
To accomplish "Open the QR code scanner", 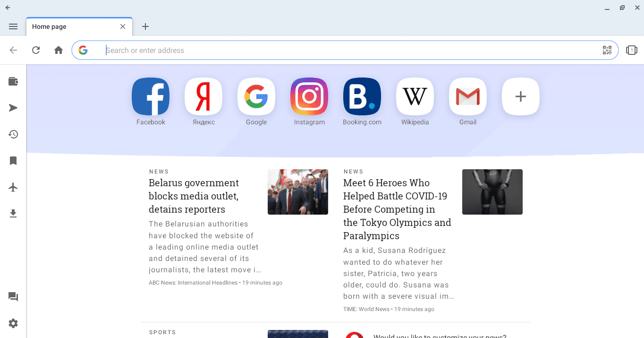I will coord(607,50).
